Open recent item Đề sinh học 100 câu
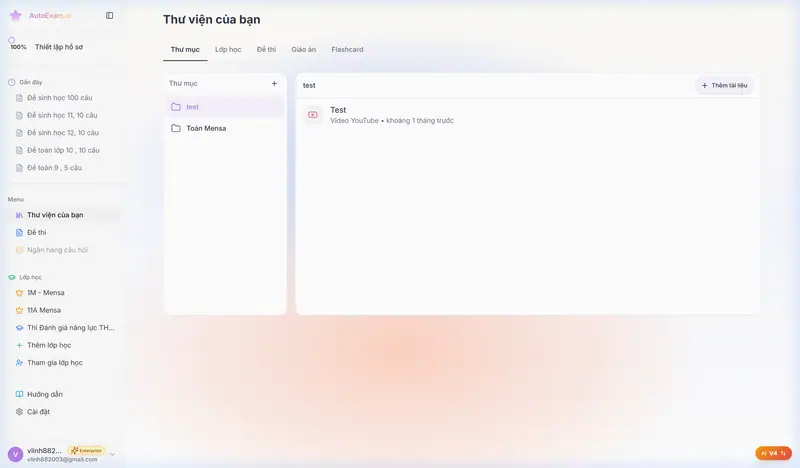Screen dimensions: 800x468 coord(60,97)
